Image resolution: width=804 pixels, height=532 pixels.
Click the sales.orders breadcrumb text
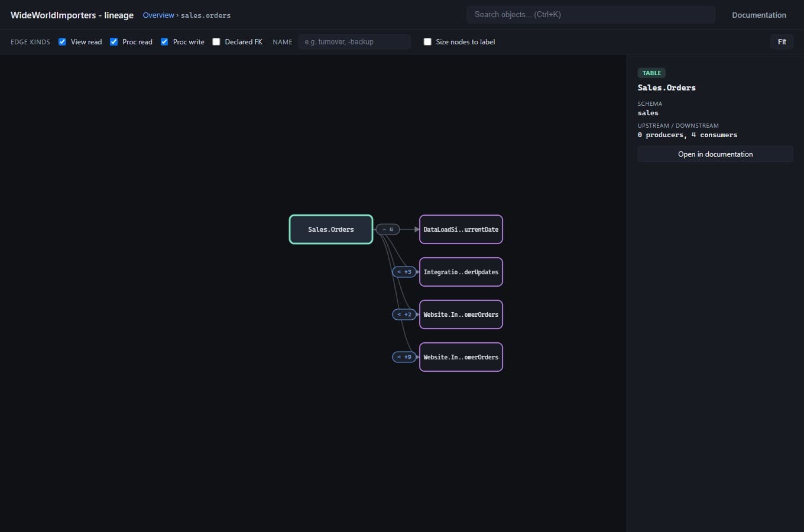[x=206, y=15]
